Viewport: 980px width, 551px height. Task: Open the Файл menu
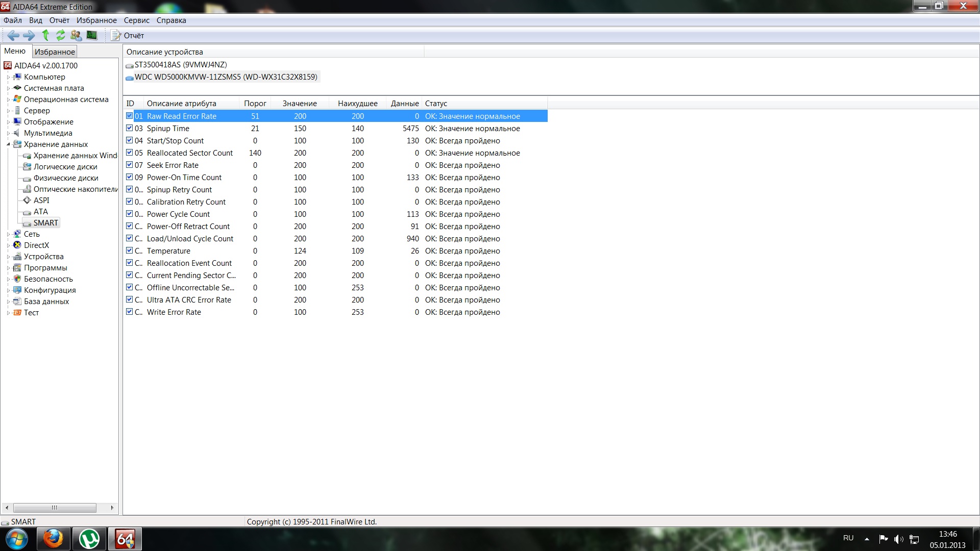[x=13, y=20]
